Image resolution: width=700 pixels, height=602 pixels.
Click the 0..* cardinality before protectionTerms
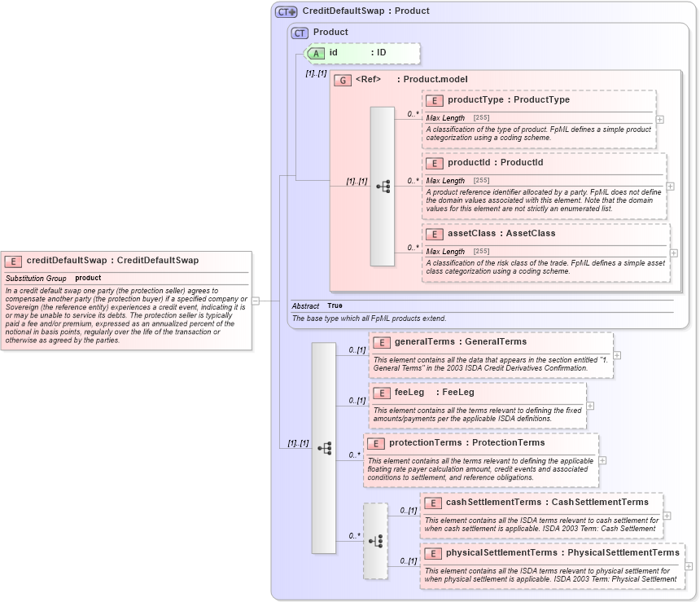pyautogui.click(x=354, y=455)
